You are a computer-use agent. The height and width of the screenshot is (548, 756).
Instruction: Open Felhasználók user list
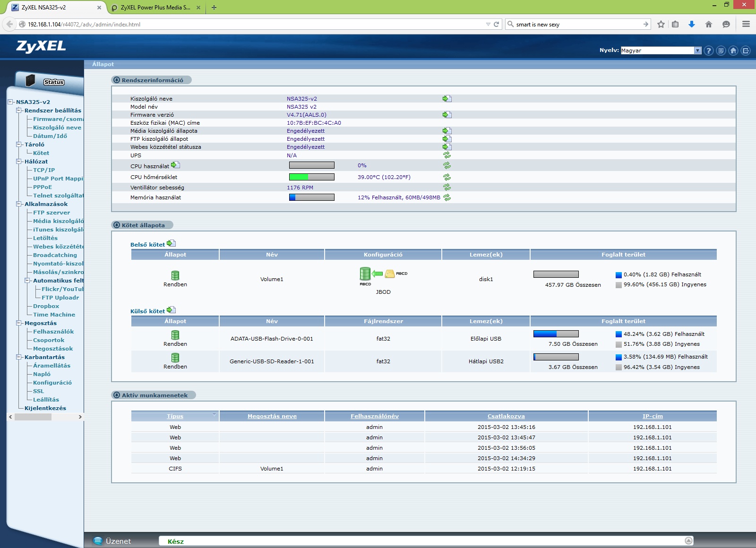pyautogui.click(x=53, y=332)
